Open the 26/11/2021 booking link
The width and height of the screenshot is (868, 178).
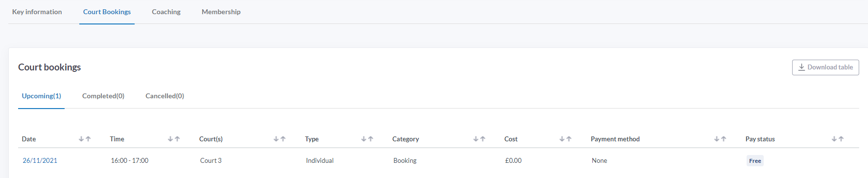40,160
